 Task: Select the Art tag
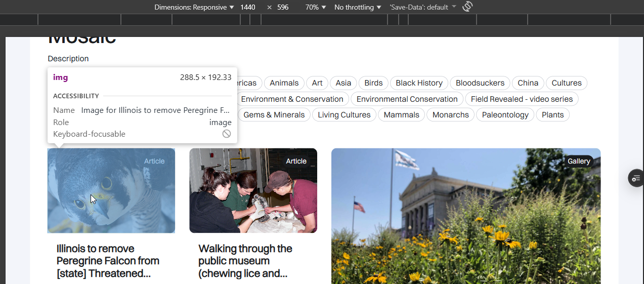pos(317,83)
